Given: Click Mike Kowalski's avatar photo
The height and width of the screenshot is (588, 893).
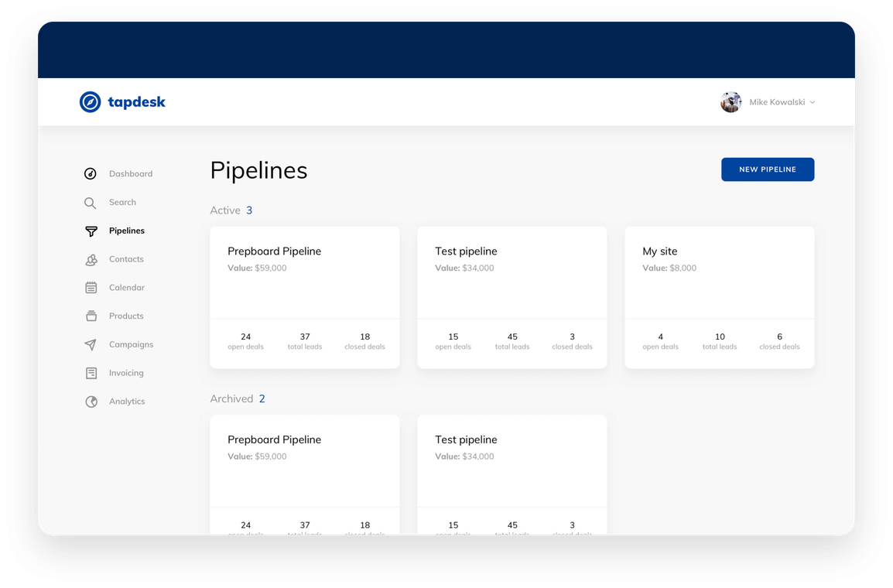Looking at the screenshot, I should tap(730, 102).
